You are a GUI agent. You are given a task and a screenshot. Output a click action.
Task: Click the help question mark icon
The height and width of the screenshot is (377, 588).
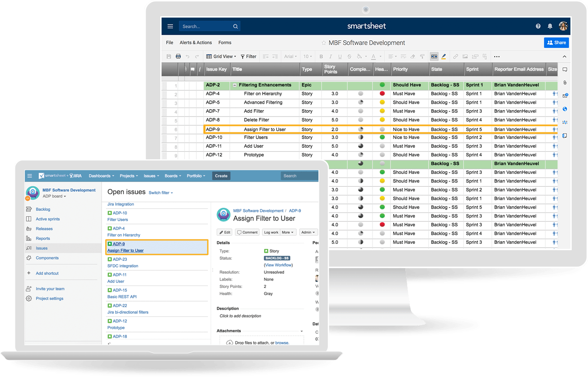(x=538, y=26)
